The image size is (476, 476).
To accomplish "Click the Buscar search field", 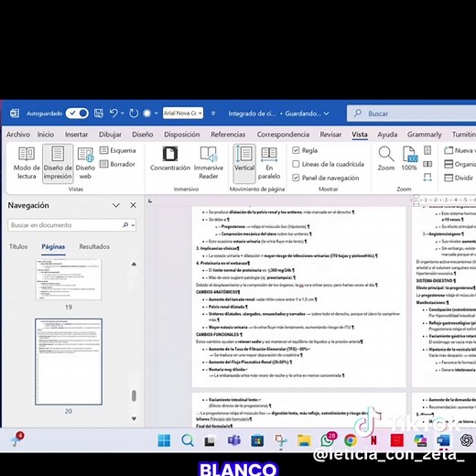I will pyautogui.click(x=412, y=114).
